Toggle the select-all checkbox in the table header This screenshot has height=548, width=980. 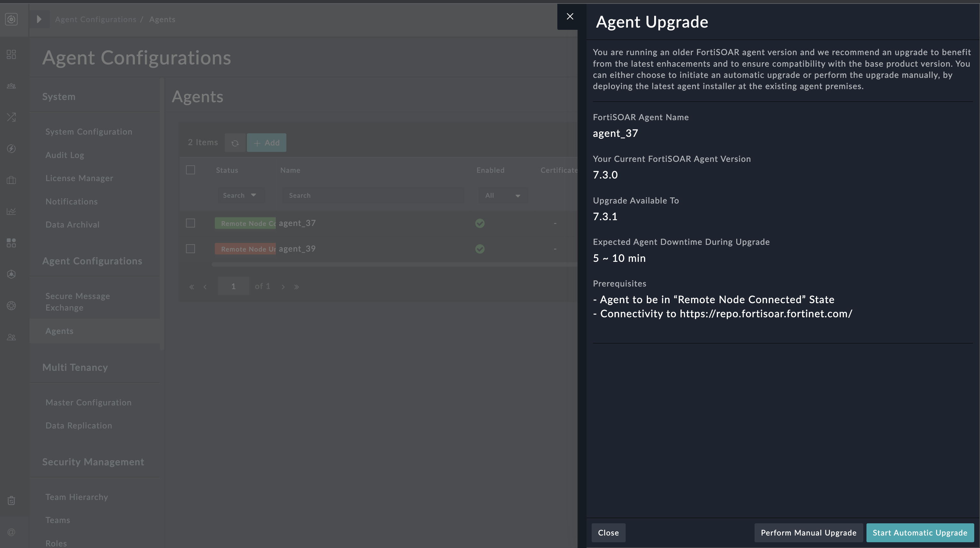190,170
